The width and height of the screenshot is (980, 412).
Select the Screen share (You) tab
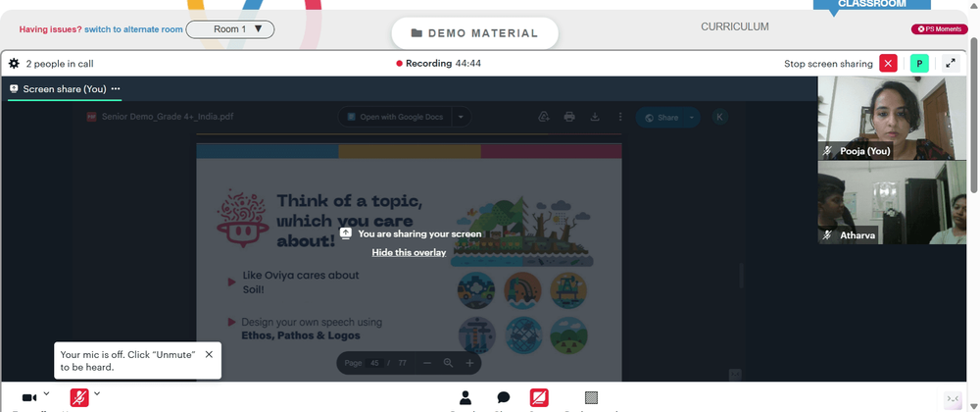tap(65, 89)
